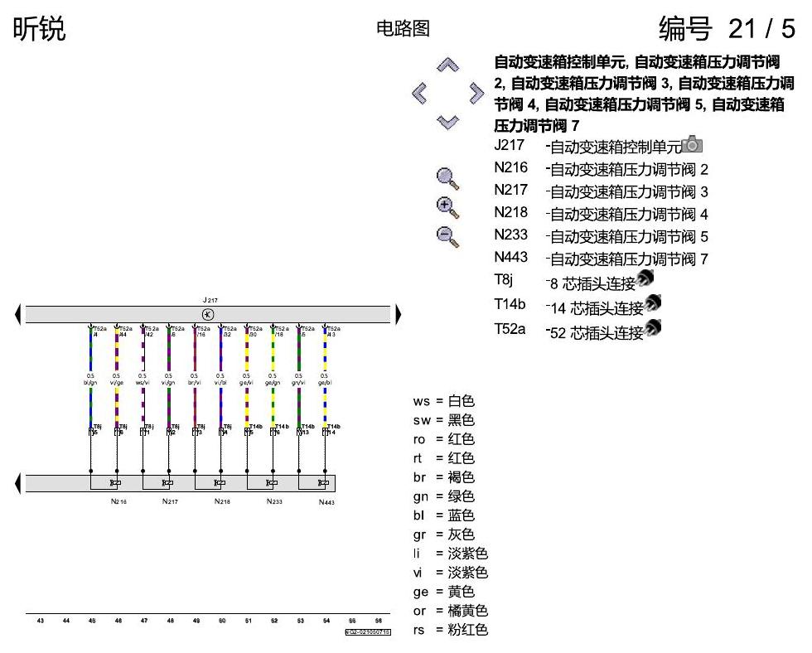Zoom in with the plus magnifier
This screenshot has height=653, width=812.
tap(448, 208)
